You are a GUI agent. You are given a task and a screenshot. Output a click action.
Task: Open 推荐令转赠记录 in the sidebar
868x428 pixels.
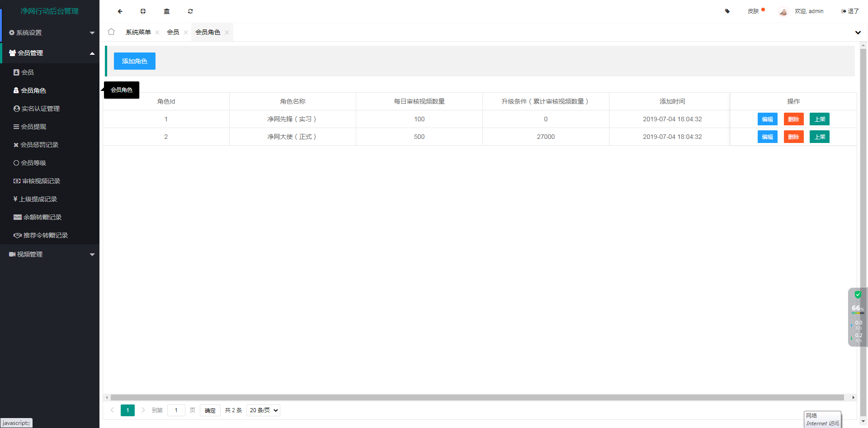50,235
